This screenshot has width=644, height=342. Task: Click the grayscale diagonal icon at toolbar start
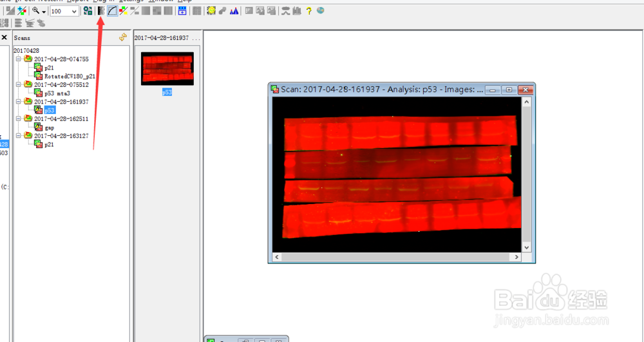click(x=10, y=11)
